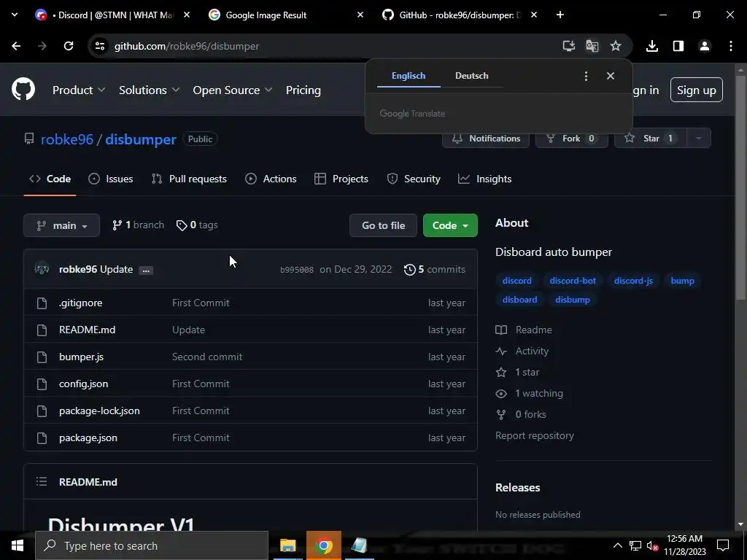747x560 pixels.
Task: Click README table of contents list icon
Action: click(42, 482)
